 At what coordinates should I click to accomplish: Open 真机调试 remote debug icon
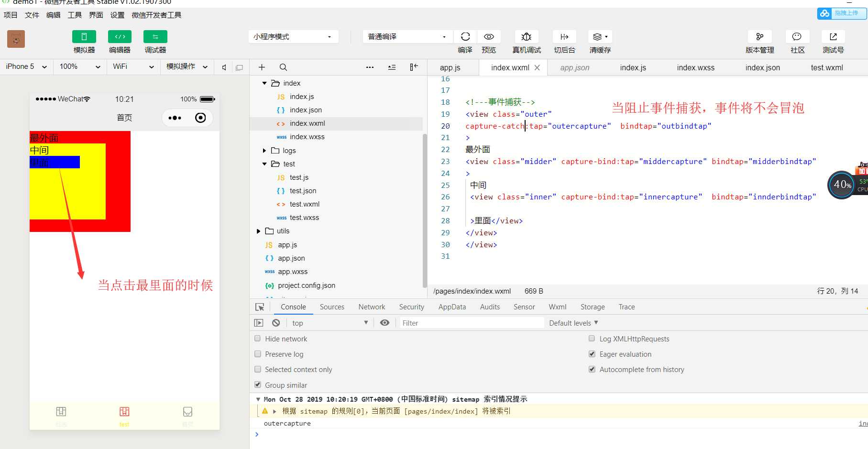(527, 37)
